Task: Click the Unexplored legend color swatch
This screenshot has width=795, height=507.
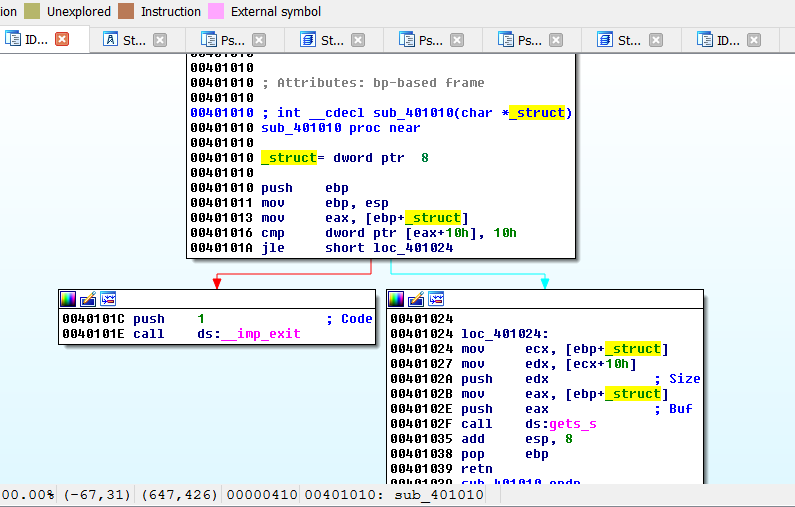Action: (x=32, y=12)
